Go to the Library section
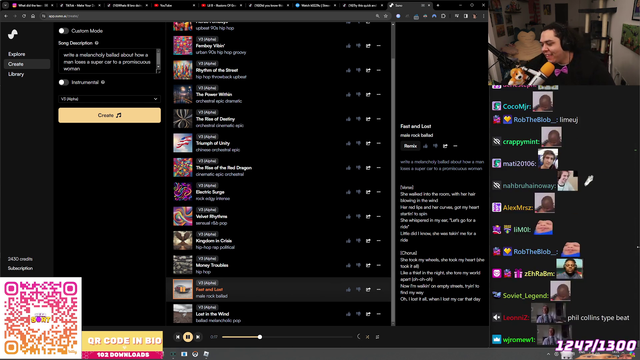The height and width of the screenshot is (360, 640). coord(16,74)
